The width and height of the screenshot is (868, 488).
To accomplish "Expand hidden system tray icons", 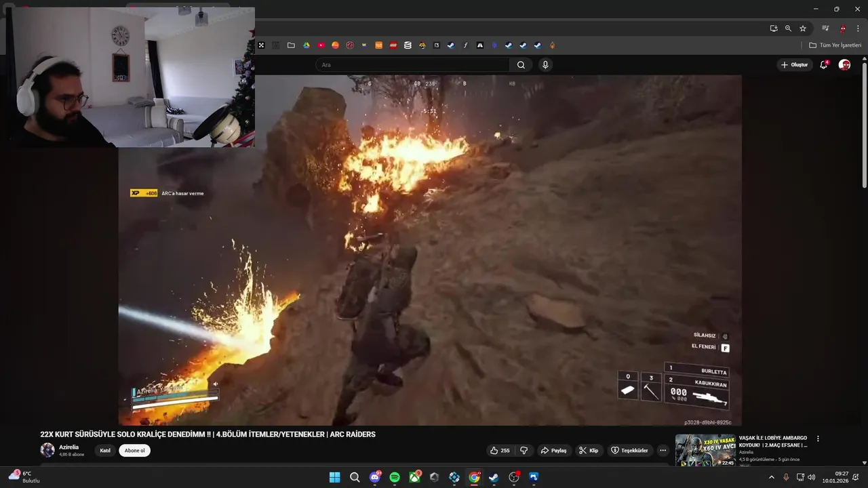I will tap(772, 477).
